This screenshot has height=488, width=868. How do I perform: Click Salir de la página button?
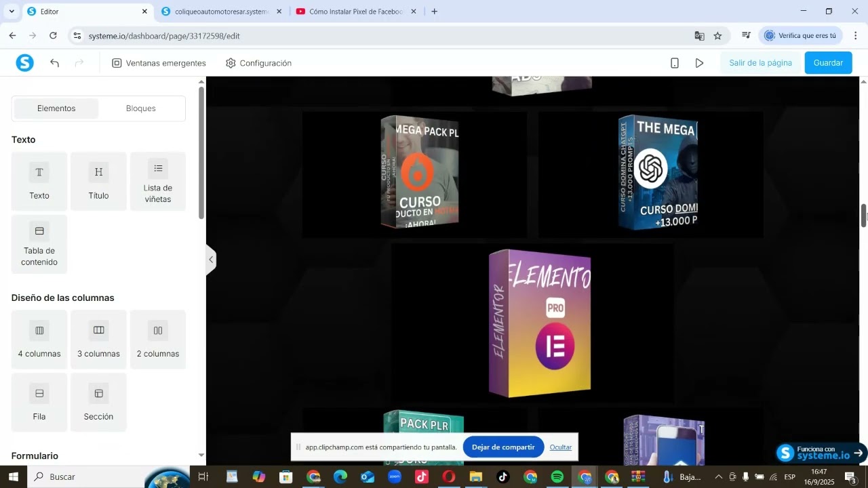click(x=760, y=63)
